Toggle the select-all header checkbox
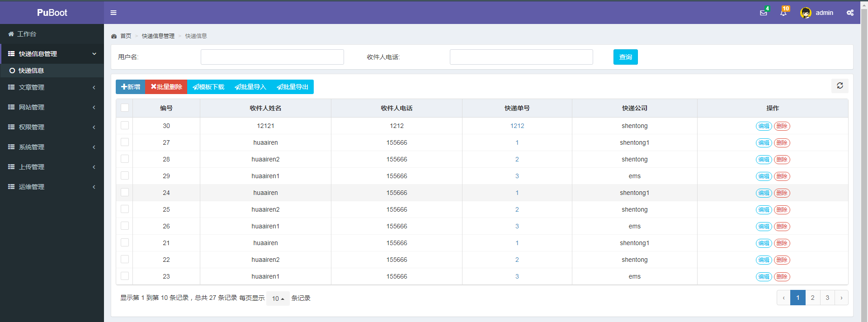This screenshot has width=868, height=322. point(125,108)
